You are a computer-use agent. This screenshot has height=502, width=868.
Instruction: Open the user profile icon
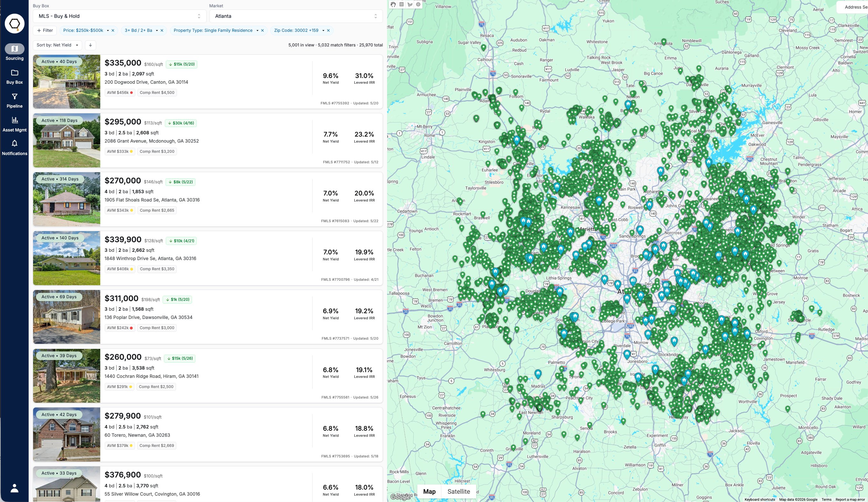coord(14,488)
